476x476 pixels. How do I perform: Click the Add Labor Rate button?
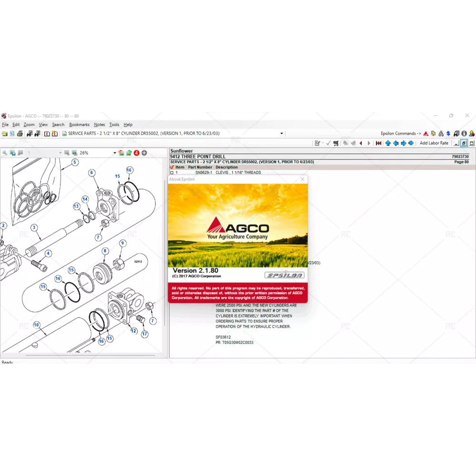coord(434,143)
